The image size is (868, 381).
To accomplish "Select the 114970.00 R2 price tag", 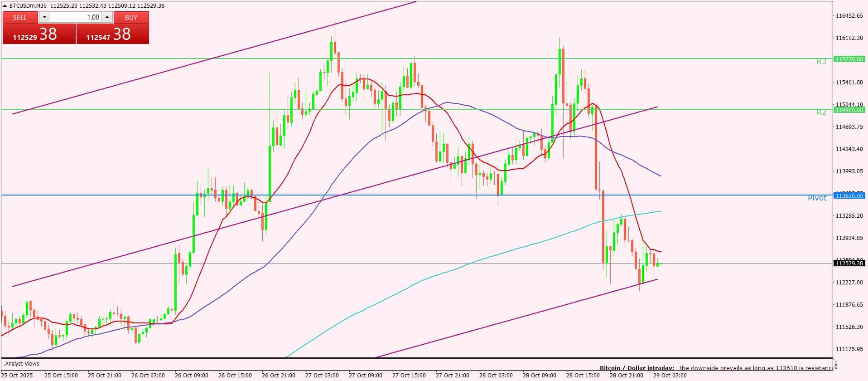I will pyautogui.click(x=849, y=110).
